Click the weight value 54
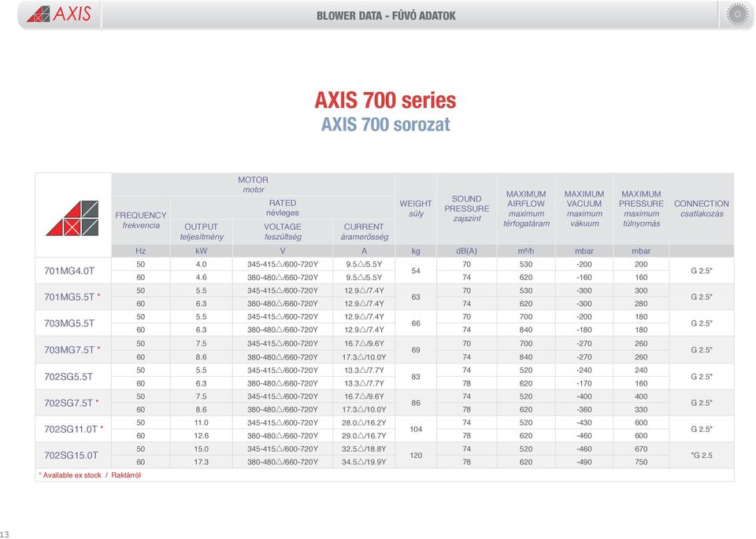Viewport: 756px width, 539px height. [416, 271]
